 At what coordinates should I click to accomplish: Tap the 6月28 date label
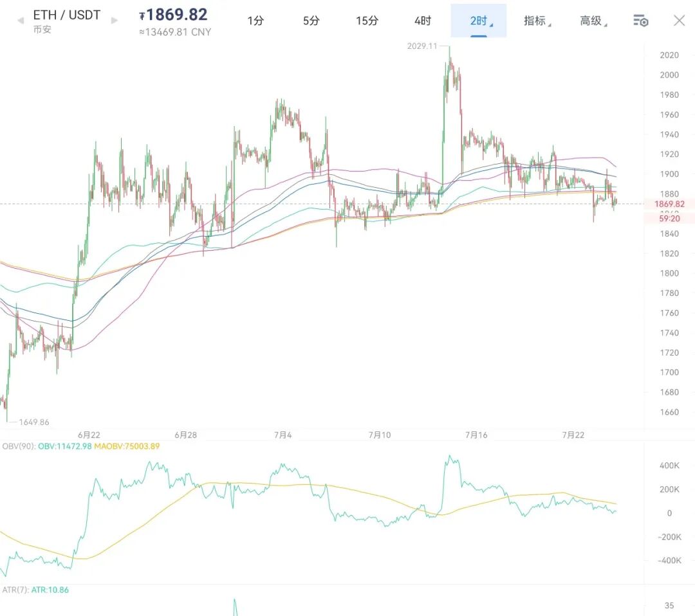[186, 435]
